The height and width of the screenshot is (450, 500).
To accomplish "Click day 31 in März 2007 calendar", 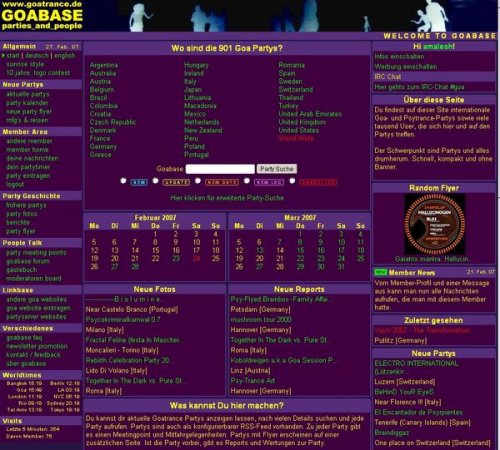I will coord(341,267).
